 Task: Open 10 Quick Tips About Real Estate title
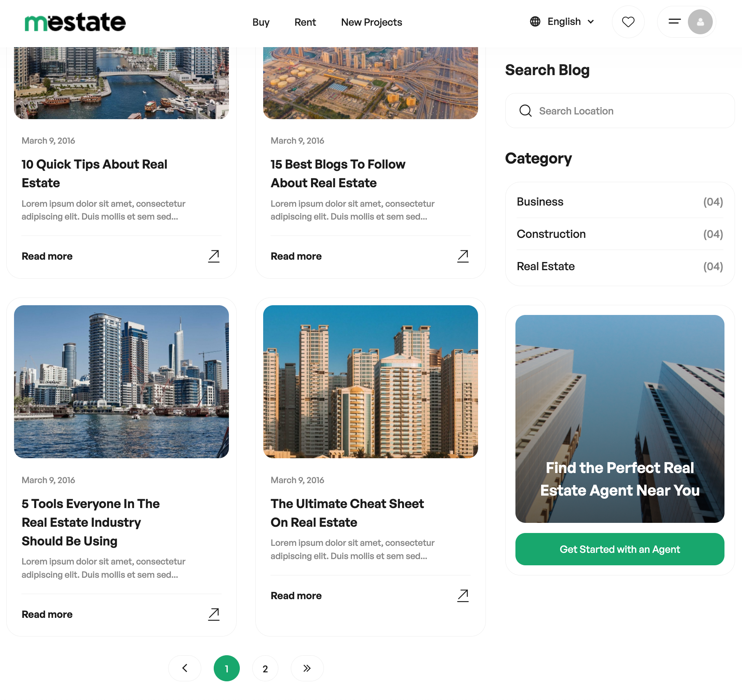pyautogui.click(x=94, y=174)
